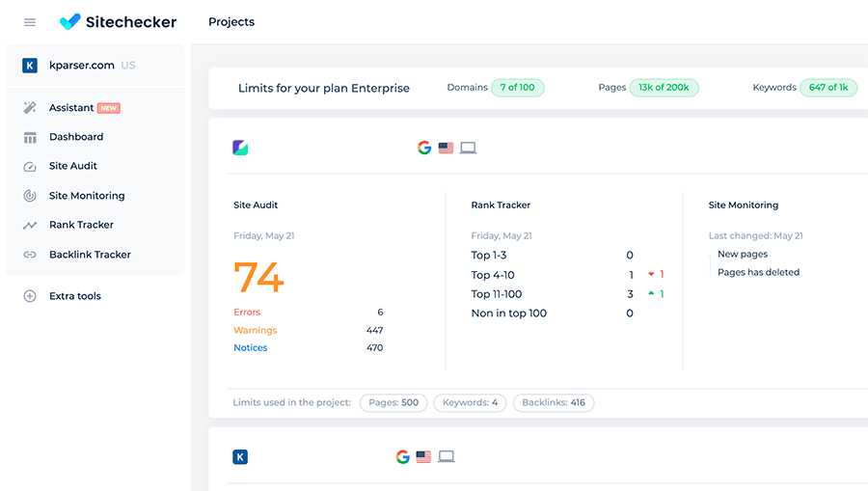Viewport: 868px width, 491px height.
Task: Click the Errors link in Site Audit
Action: pyautogui.click(x=247, y=313)
